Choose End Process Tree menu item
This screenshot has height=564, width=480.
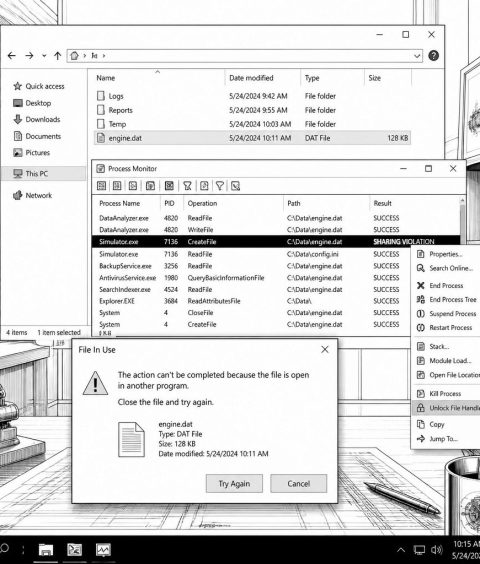pyautogui.click(x=446, y=300)
